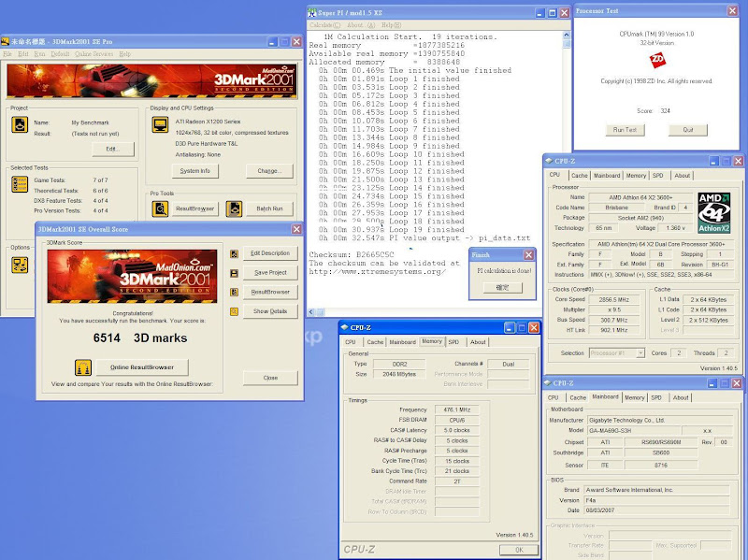The height and width of the screenshot is (560, 748).
Task: Click the AMD Athlon X2 logo in CPU-Z
Action: [x=714, y=212]
